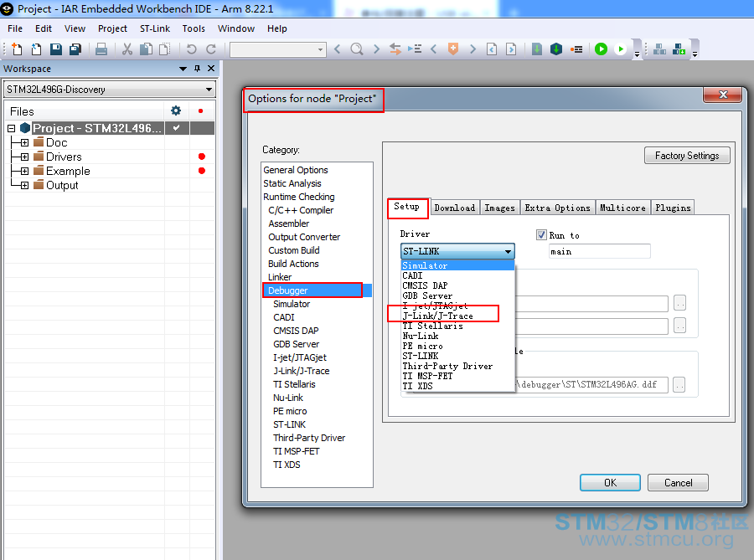The image size is (754, 560).
Task: Click the Save All toolbar icon
Action: coord(75,49)
